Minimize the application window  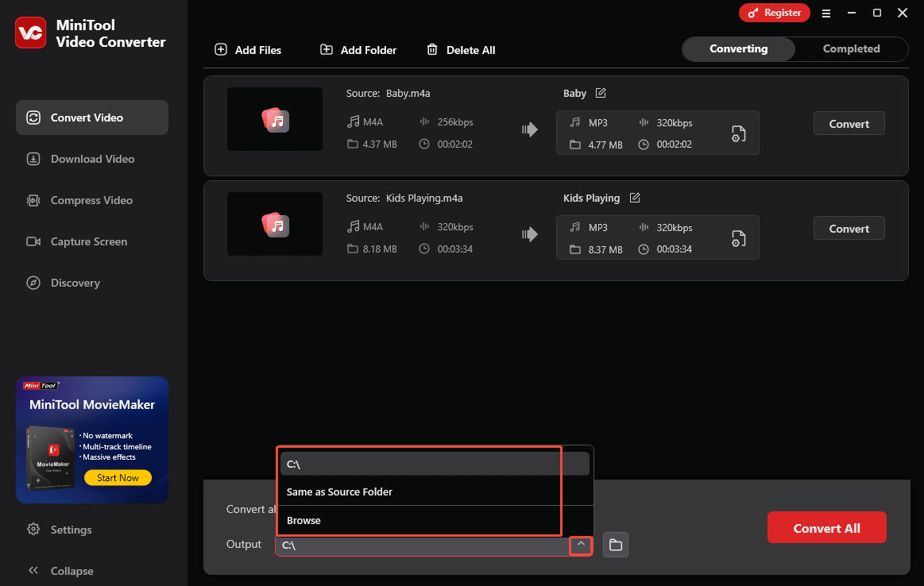(x=852, y=13)
